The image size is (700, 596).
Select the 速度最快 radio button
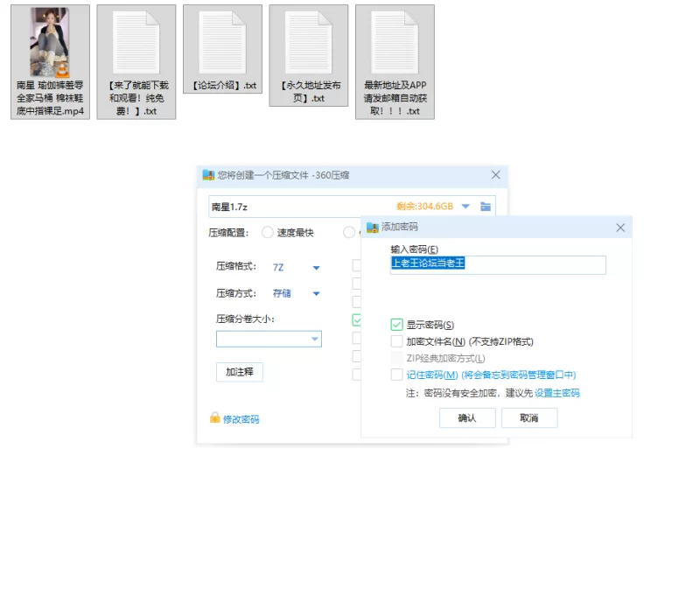268,232
